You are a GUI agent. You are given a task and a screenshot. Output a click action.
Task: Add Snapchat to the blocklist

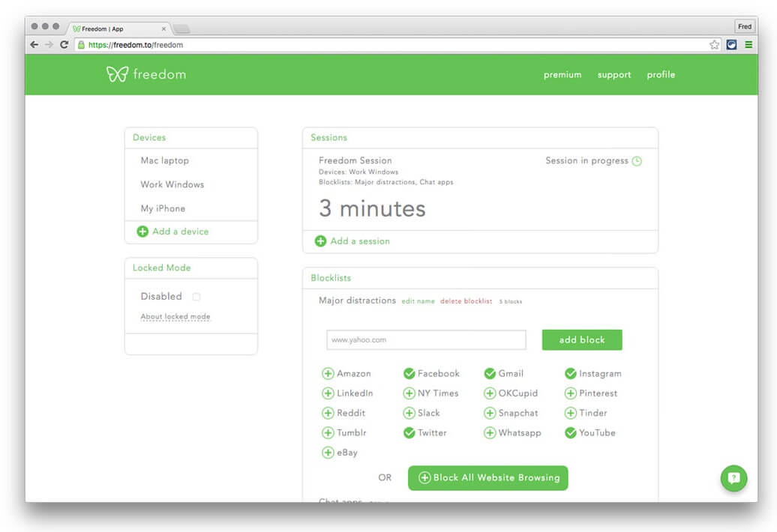click(490, 413)
